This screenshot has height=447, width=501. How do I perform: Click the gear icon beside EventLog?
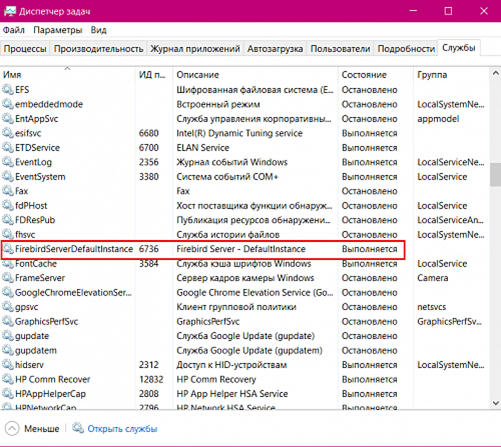[x=7, y=162]
